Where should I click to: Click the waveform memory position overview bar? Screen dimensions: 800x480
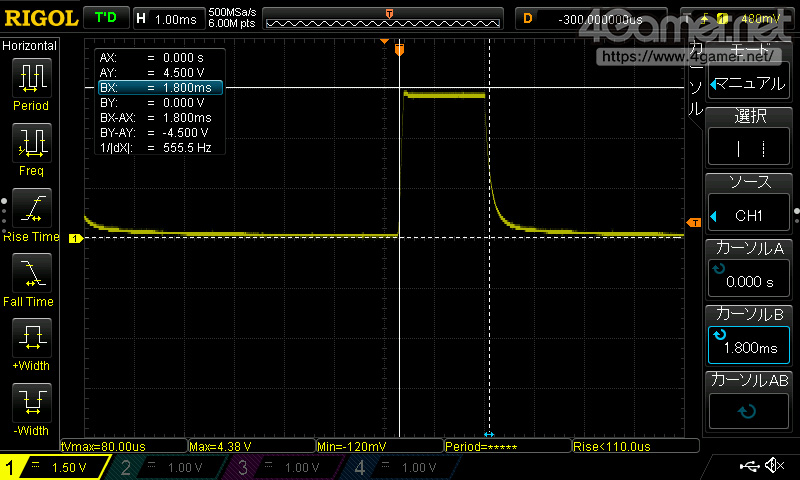click(x=383, y=19)
